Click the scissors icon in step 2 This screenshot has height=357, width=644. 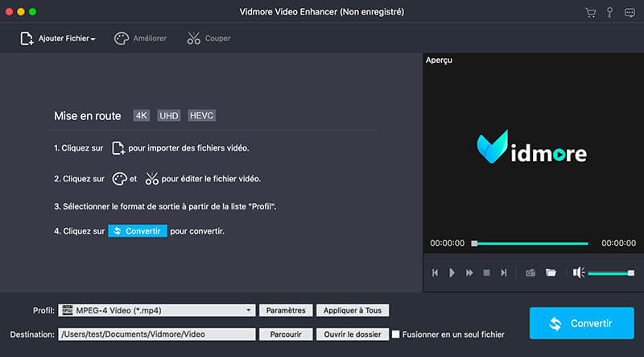(x=151, y=179)
